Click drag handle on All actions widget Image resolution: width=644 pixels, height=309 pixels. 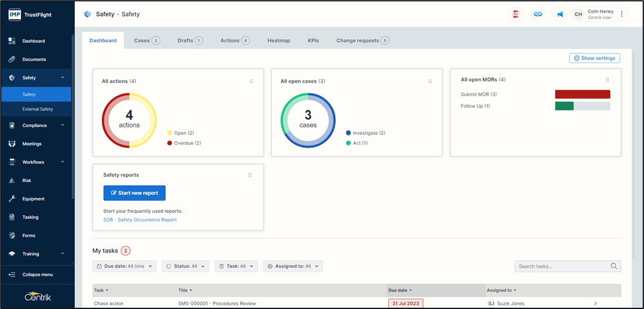point(252,81)
